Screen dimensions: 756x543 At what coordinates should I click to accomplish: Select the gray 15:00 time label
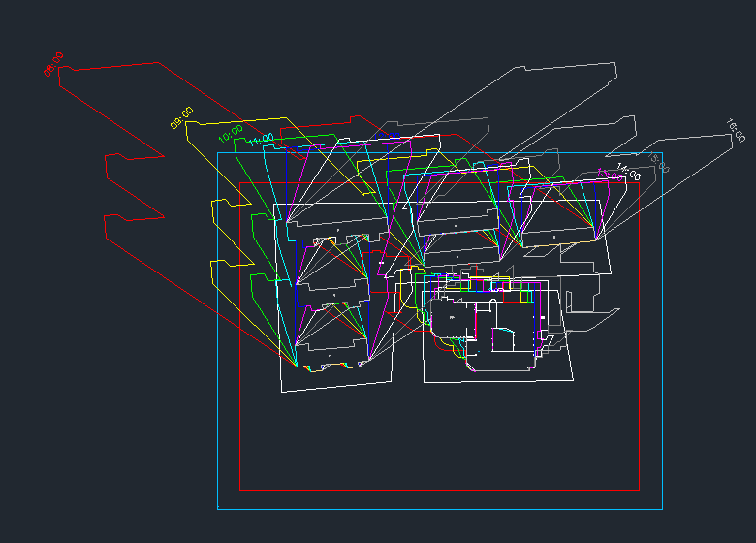click(x=658, y=162)
